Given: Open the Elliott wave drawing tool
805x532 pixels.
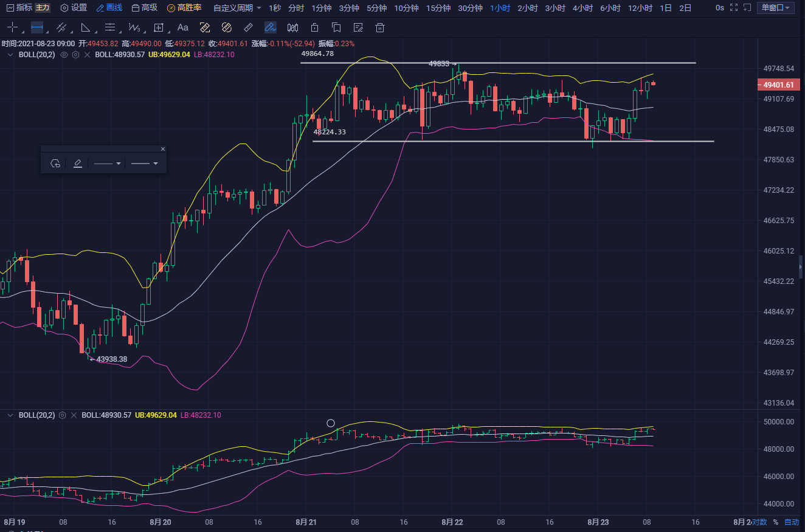Looking at the screenshot, I should [x=134, y=27].
